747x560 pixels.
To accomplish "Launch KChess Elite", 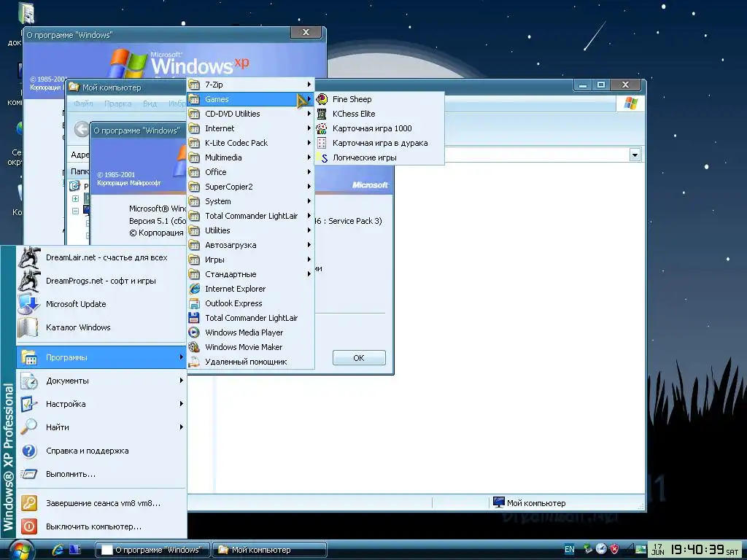I will 379,114.
